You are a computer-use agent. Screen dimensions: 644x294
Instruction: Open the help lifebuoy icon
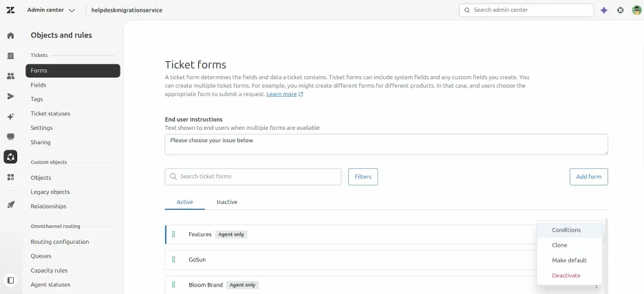620,10
